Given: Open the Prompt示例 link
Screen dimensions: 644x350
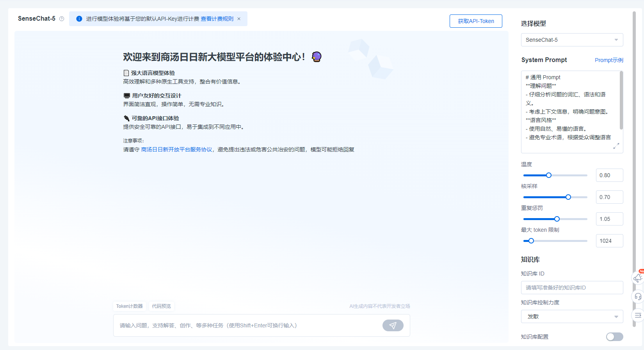Looking at the screenshot, I should (609, 60).
